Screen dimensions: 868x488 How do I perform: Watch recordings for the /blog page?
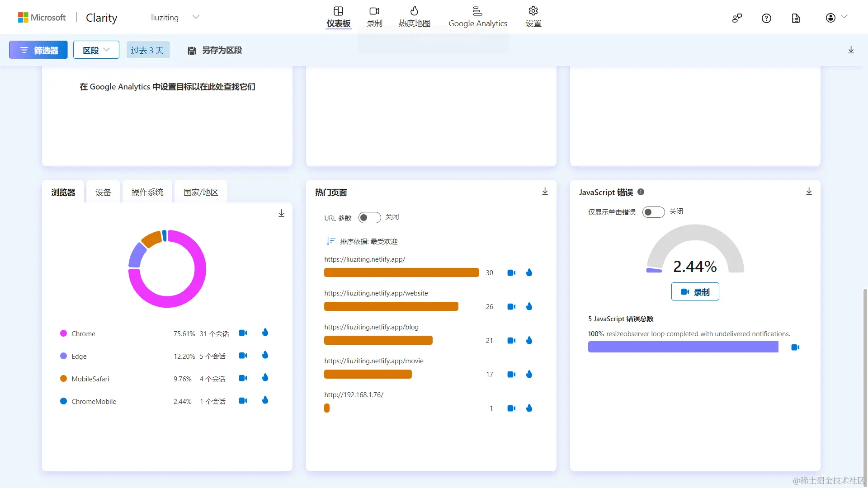[x=511, y=340]
